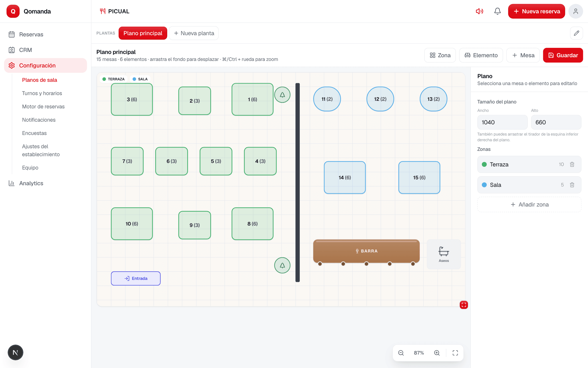Viewport: 588px width, 368px height.
Task: Click the zoom in magnifier icon
Action: (x=437, y=353)
